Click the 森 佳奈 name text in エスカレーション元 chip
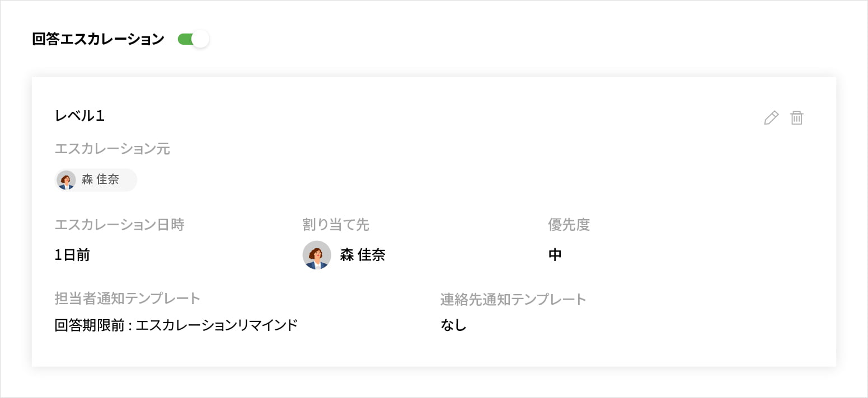Viewport: 868px width, 398px height. [100, 180]
